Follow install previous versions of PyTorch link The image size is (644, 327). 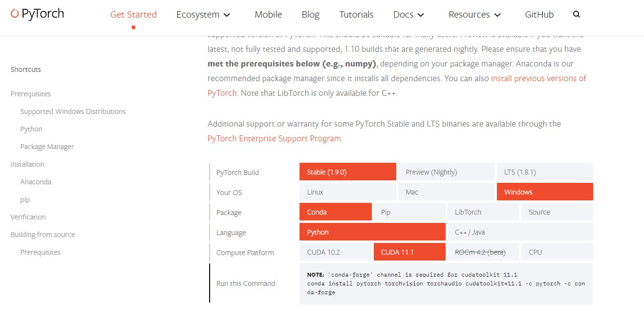(538, 78)
